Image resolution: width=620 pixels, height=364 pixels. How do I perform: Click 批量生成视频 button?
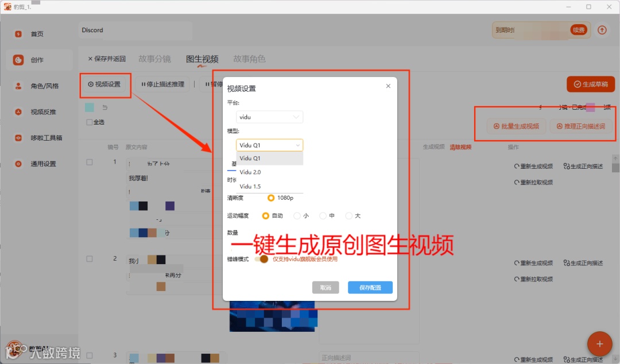point(517,126)
